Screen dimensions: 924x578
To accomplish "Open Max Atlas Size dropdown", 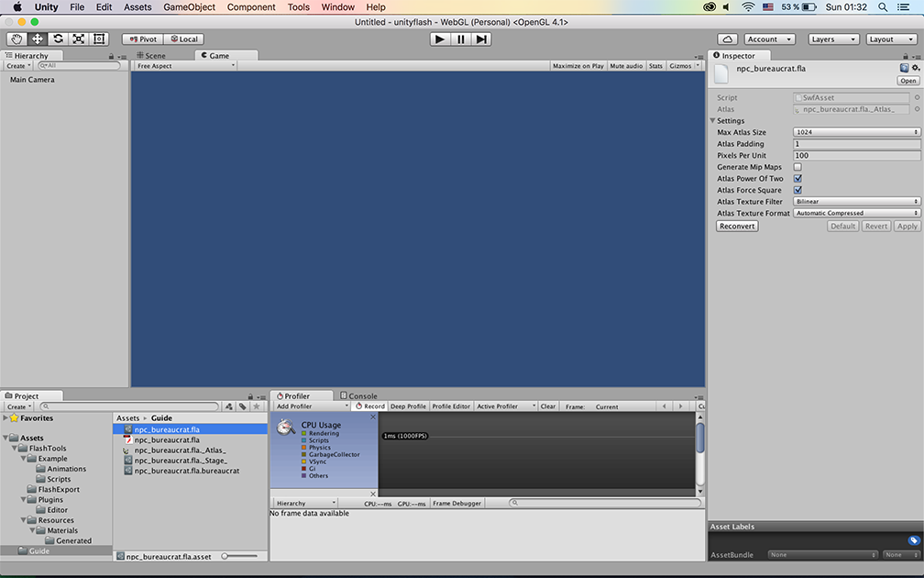I will pos(856,132).
